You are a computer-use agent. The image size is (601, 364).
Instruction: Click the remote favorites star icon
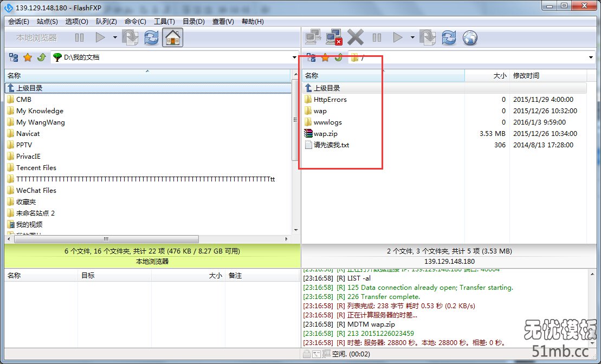[x=325, y=57]
